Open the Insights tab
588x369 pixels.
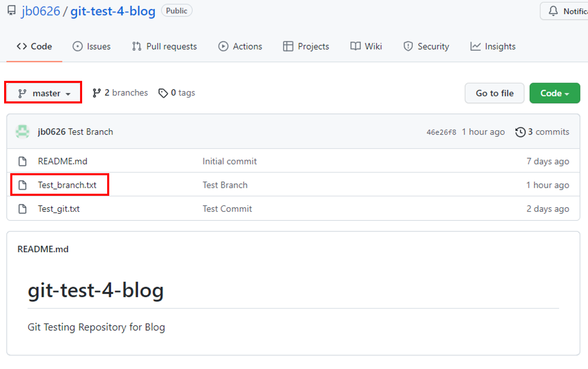coord(493,46)
